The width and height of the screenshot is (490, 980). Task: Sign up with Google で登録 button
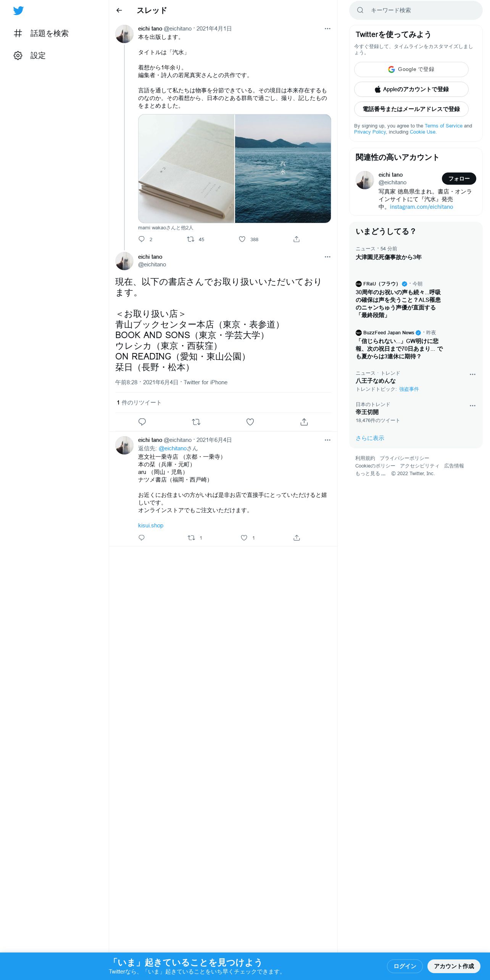[411, 69]
